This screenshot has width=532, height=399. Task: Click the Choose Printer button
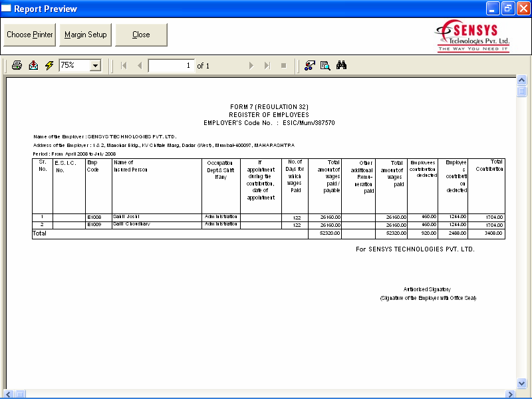click(x=29, y=35)
